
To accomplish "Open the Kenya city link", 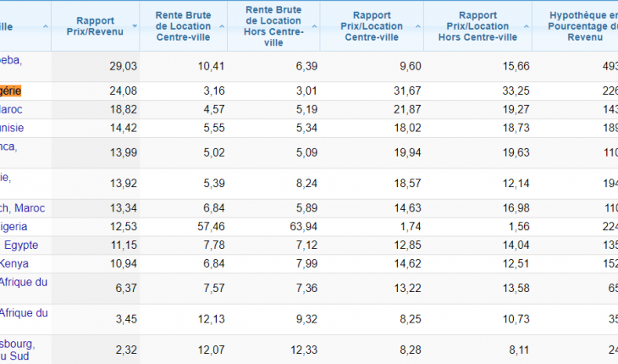I will [14, 263].
